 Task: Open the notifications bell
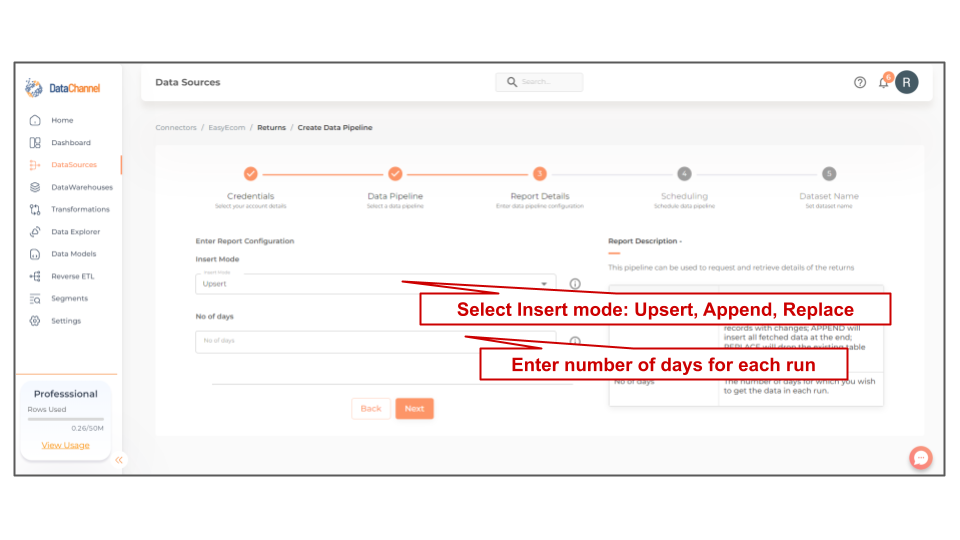883,82
